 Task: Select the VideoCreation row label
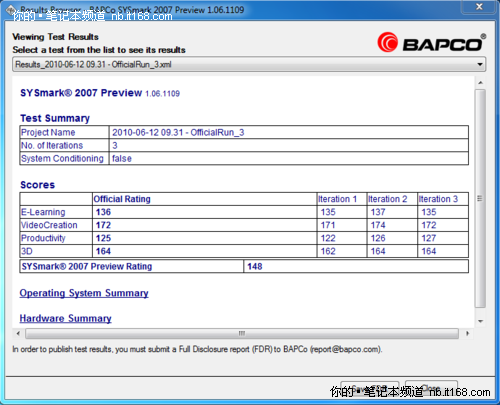click(x=49, y=225)
